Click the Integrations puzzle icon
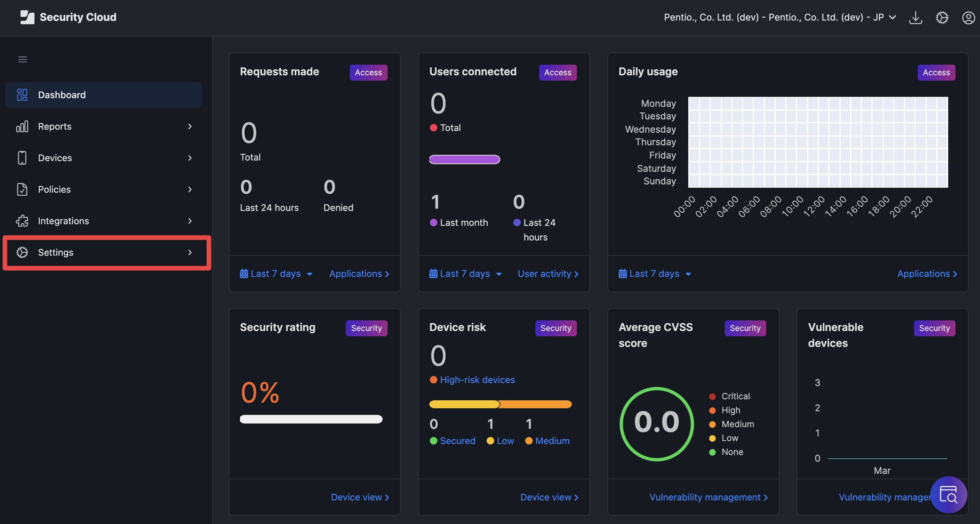This screenshot has width=980, height=524. tap(22, 221)
